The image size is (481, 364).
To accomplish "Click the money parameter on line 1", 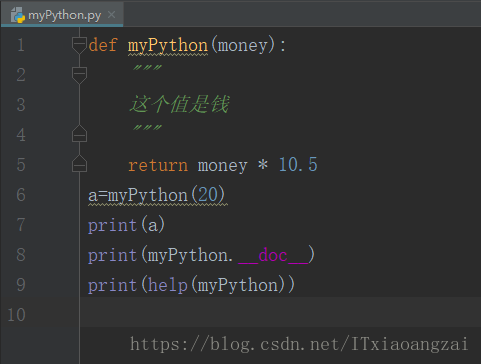I will [243, 46].
